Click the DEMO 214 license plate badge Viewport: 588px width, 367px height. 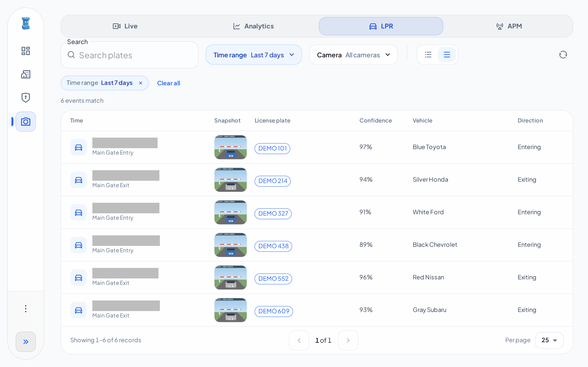point(273,181)
